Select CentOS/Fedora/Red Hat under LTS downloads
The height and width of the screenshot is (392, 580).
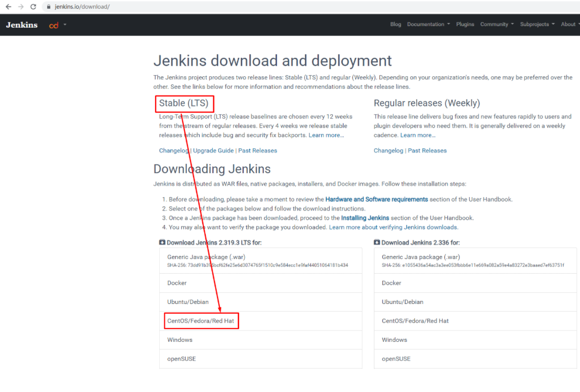pyautogui.click(x=261, y=321)
